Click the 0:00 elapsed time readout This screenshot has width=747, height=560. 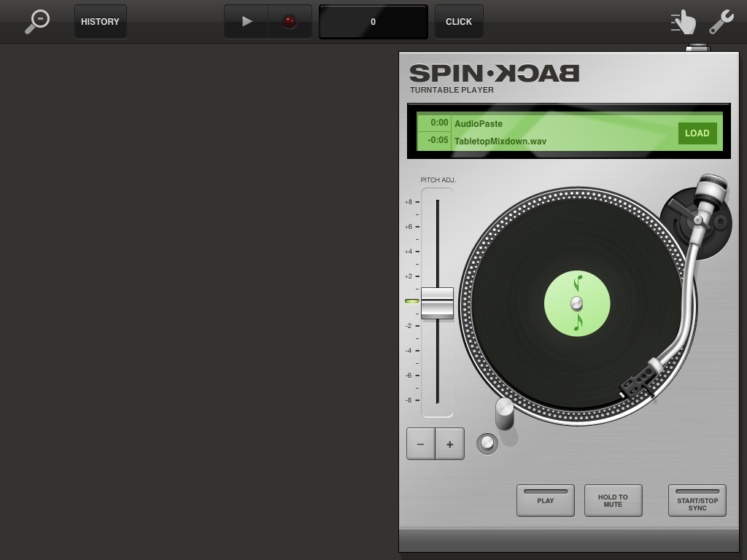click(x=439, y=122)
